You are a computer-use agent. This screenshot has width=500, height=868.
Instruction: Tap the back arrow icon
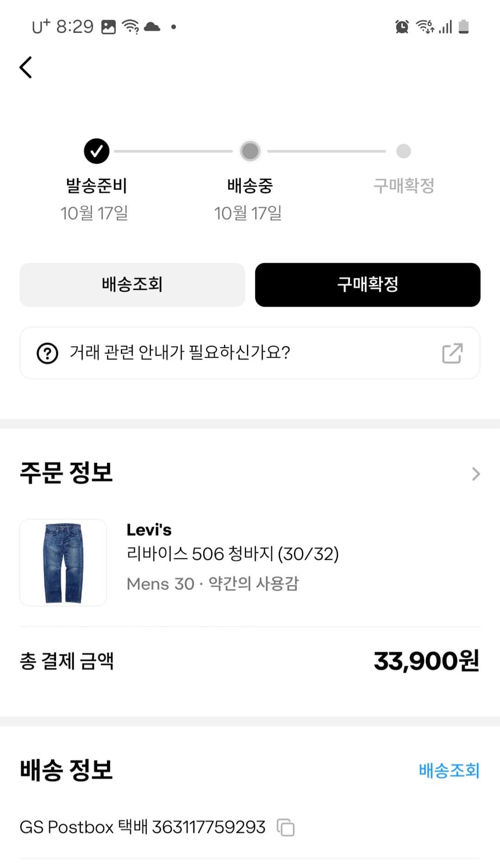click(25, 67)
